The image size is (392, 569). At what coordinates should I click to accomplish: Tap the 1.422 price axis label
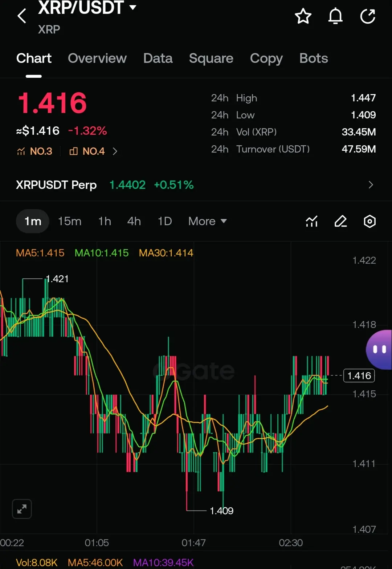click(364, 260)
